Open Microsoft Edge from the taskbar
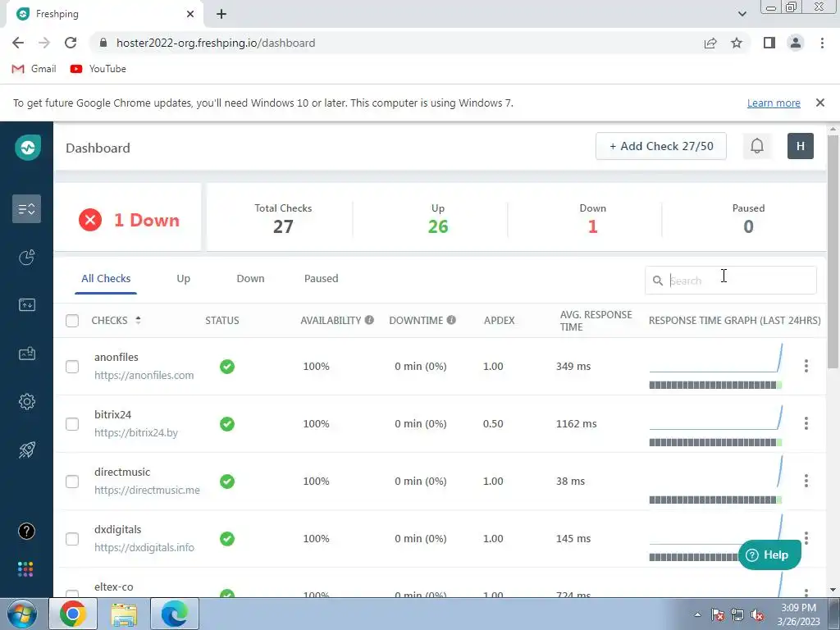The height and width of the screenshot is (630, 840). tap(175, 614)
